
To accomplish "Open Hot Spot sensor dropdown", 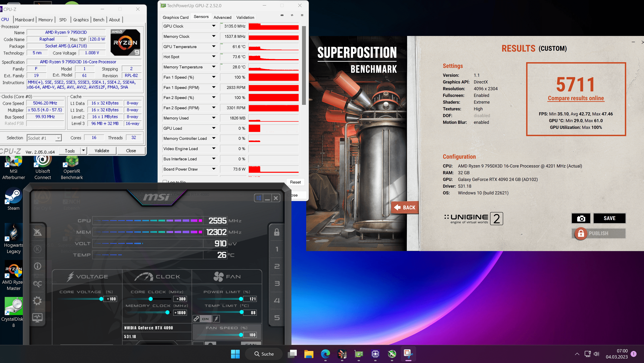I will coord(214,57).
